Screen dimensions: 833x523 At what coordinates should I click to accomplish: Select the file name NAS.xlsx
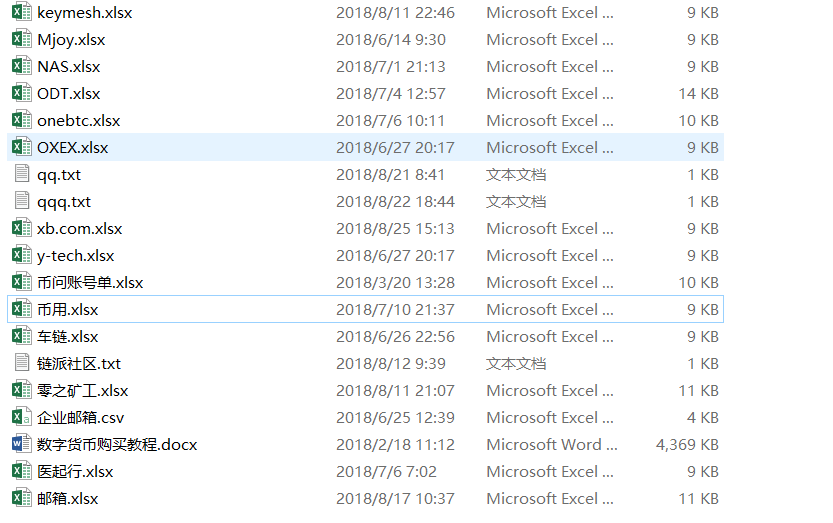(69, 66)
